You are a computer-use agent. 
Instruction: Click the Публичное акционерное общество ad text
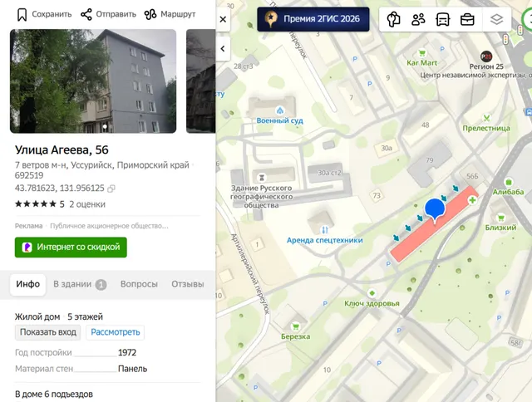click(109, 226)
